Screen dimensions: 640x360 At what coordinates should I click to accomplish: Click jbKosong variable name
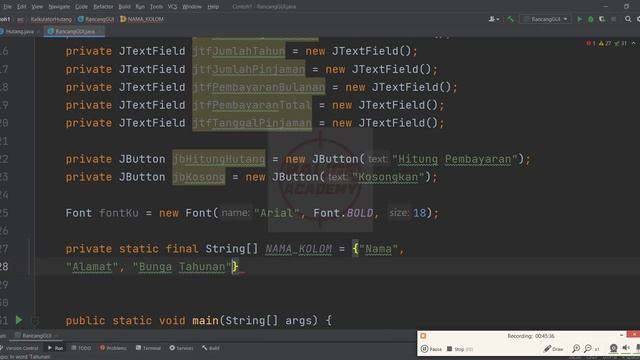point(199,177)
